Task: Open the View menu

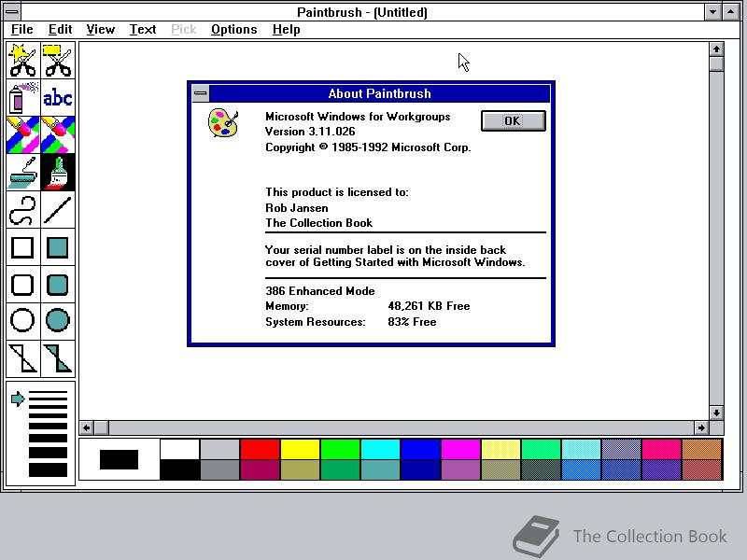Action: (x=101, y=30)
